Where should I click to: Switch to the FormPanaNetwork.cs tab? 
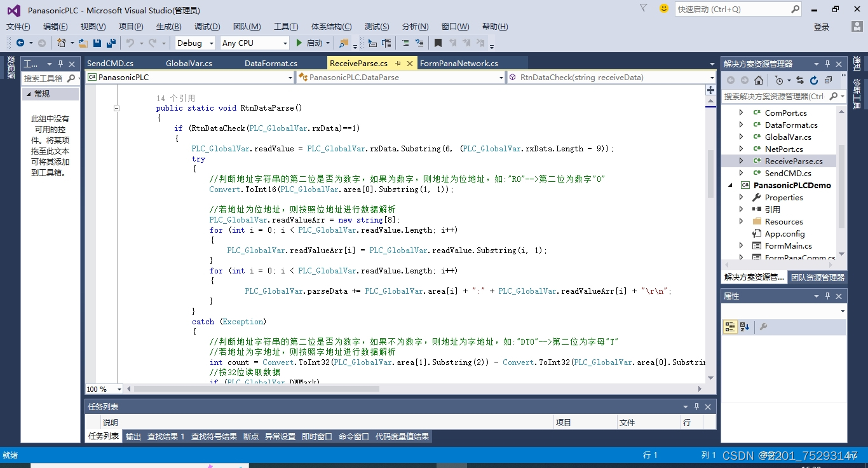[x=459, y=64]
